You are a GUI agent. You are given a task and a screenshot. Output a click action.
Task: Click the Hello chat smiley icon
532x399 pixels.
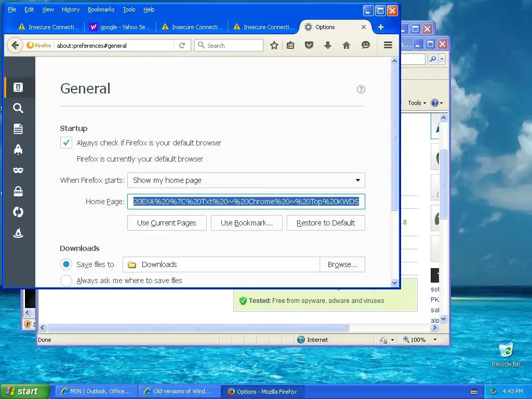[365, 46]
